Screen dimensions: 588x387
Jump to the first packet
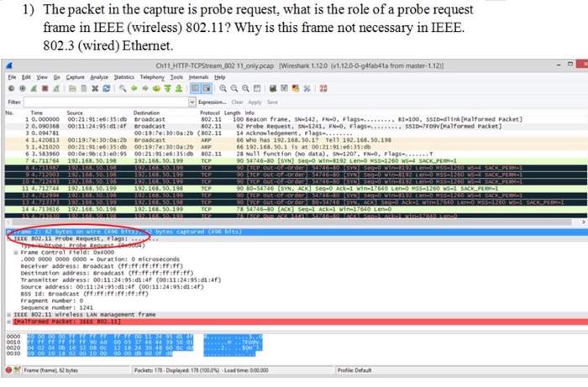[168, 88]
